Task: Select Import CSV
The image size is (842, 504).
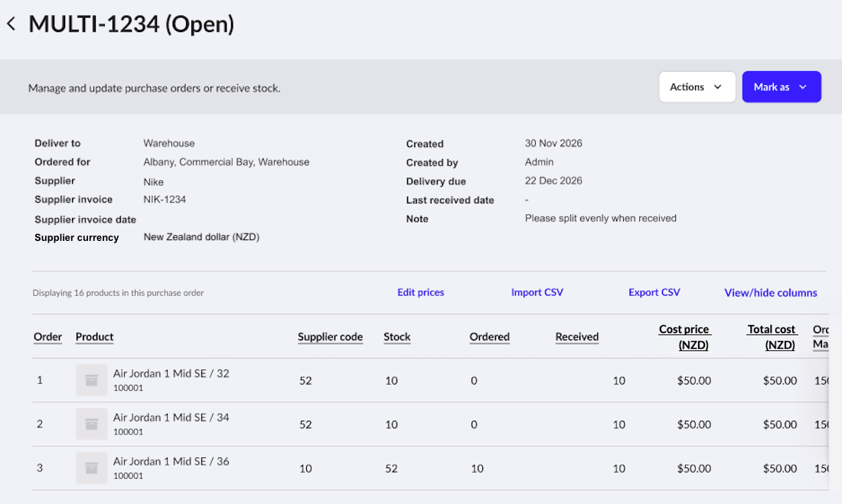Action: pos(537,292)
